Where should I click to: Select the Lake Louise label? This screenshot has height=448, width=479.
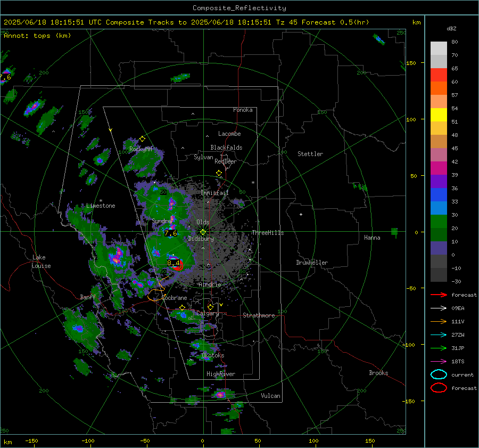[x=42, y=262]
